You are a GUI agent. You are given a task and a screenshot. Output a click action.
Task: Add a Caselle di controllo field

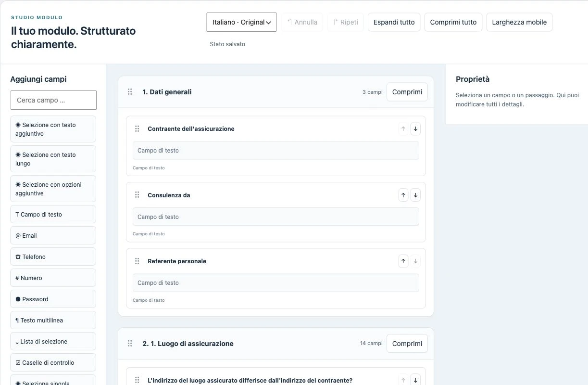[x=53, y=363]
